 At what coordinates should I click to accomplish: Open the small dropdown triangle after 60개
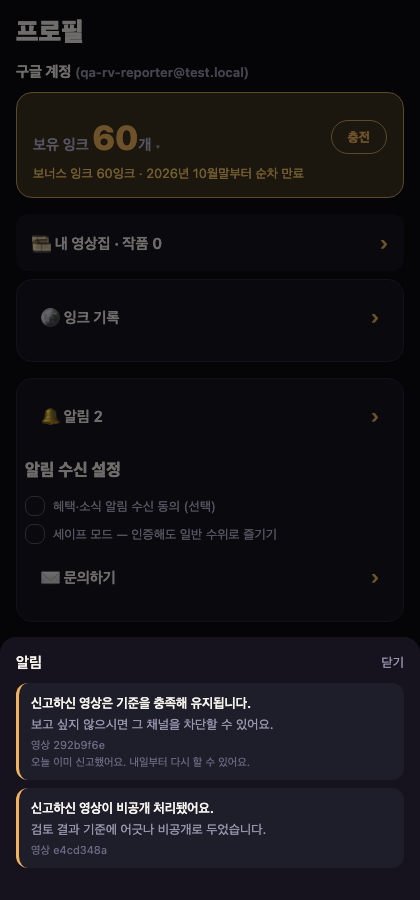click(x=158, y=148)
